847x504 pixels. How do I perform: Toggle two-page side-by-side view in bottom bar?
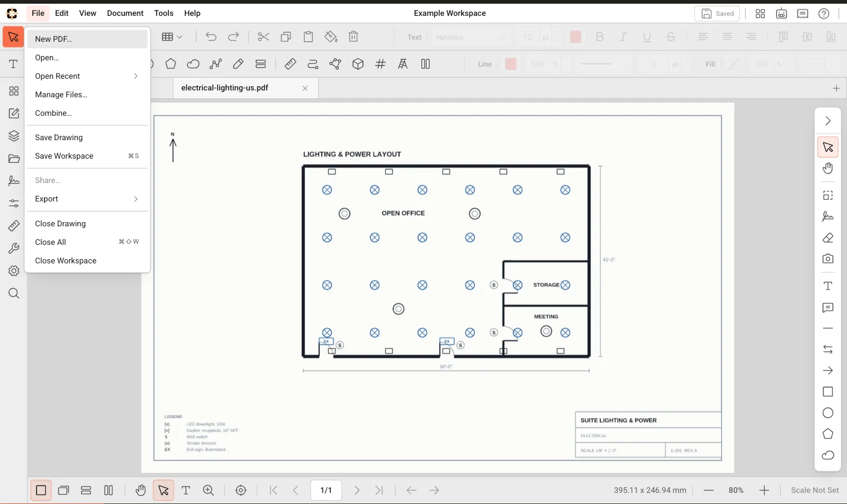click(109, 490)
